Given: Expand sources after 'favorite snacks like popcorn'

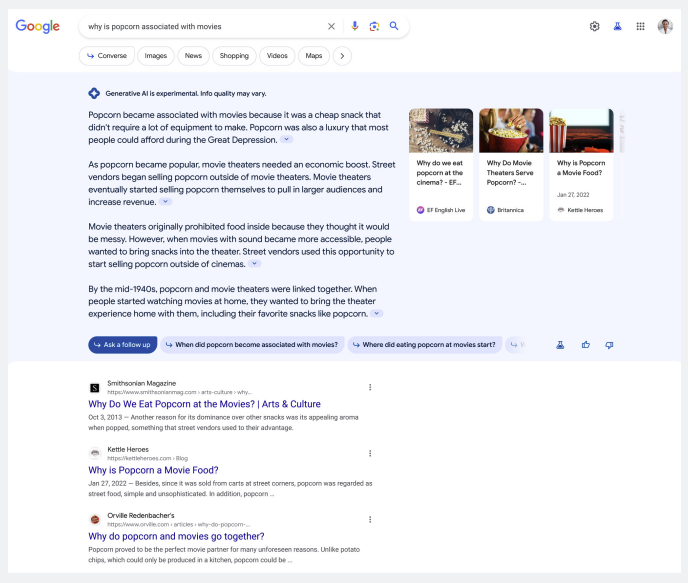Looking at the screenshot, I should click(377, 314).
